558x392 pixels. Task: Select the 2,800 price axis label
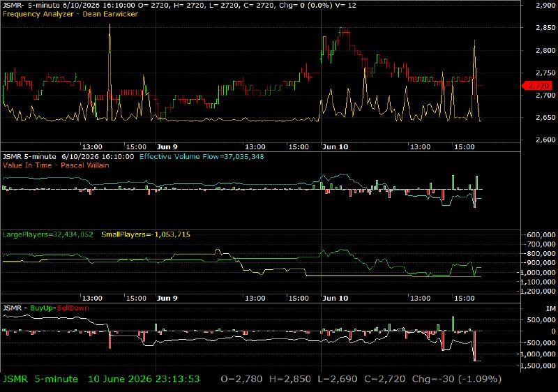545,50
